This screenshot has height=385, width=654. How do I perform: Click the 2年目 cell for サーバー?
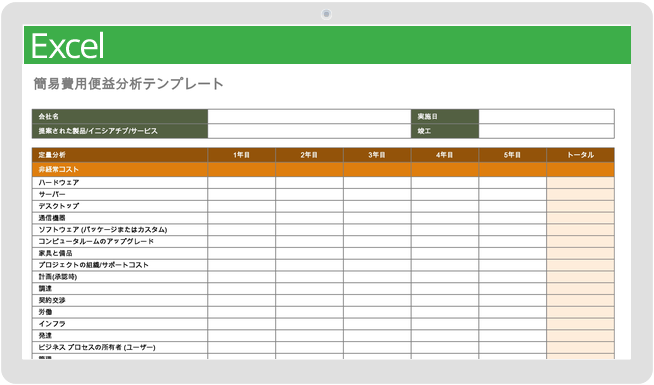point(309,194)
